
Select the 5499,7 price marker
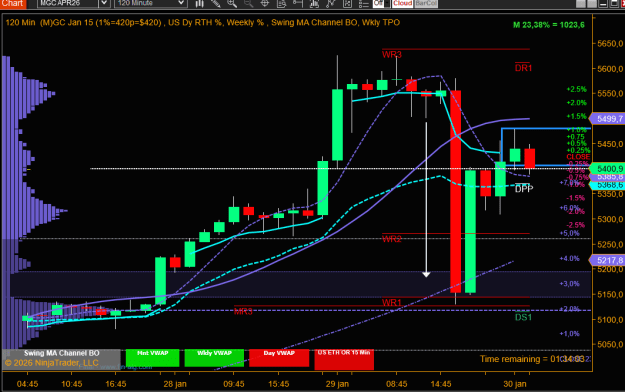click(608, 119)
